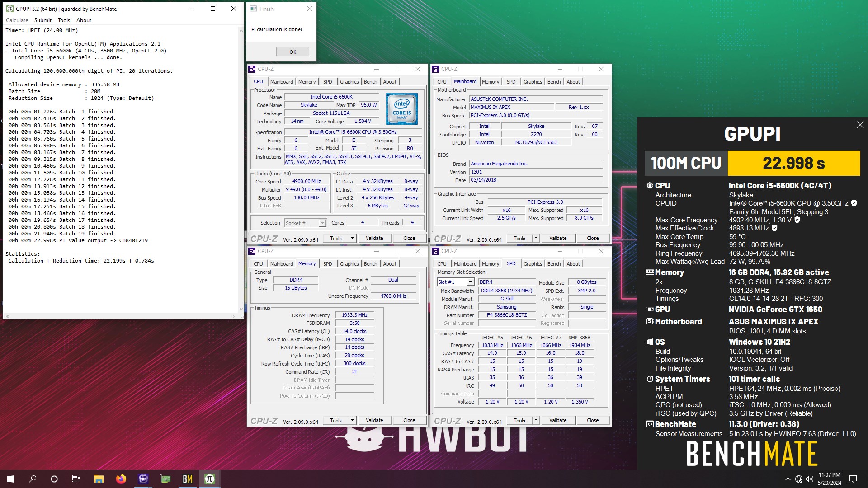Click Close button in CPU-Z CPU window
Image resolution: width=868 pixels, height=488 pixels.
pyautogui.click(x=409, y=238)
